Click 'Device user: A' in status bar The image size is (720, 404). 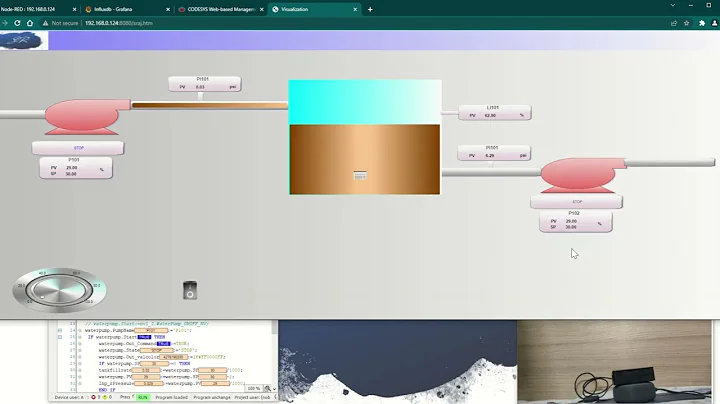[69, 397]
